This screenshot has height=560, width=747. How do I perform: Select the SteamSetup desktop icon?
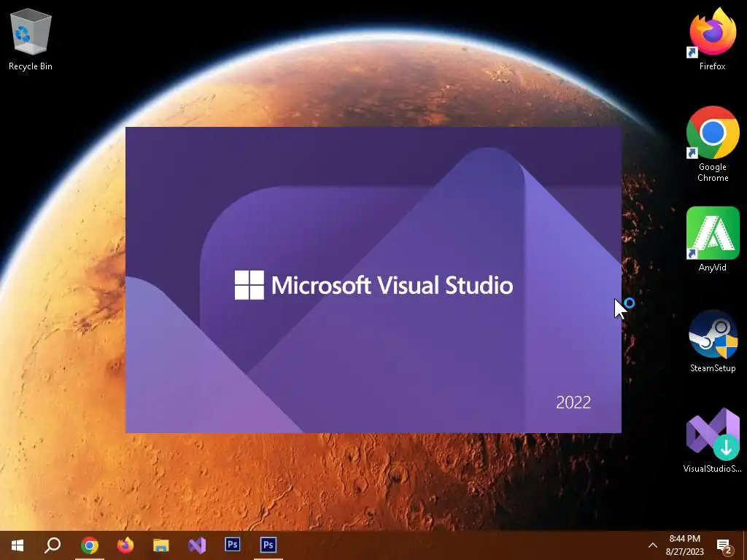click(712, 341)
